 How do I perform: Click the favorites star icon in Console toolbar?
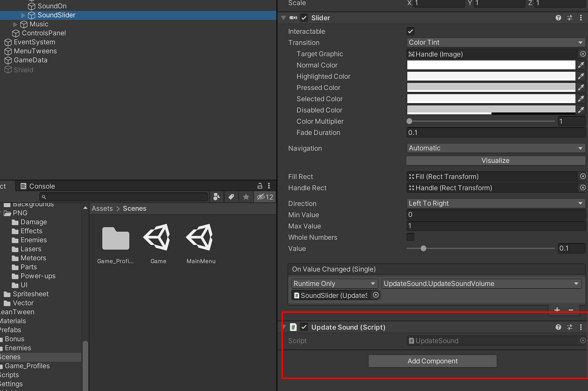coord(246,197)
